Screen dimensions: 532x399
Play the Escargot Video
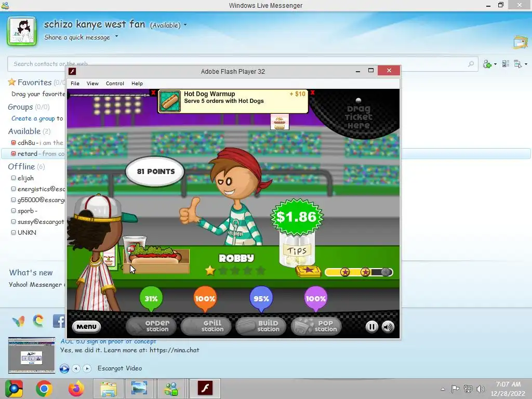64,368
